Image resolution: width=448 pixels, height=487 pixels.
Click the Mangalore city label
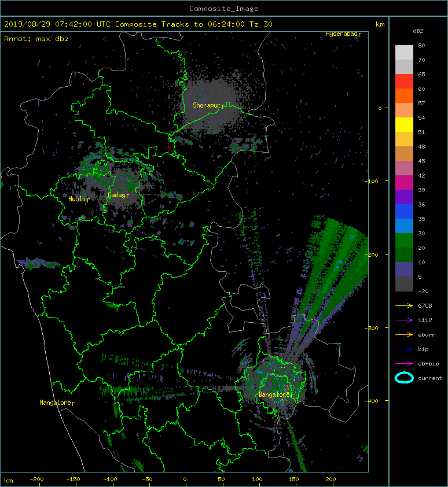coord(57,403)
